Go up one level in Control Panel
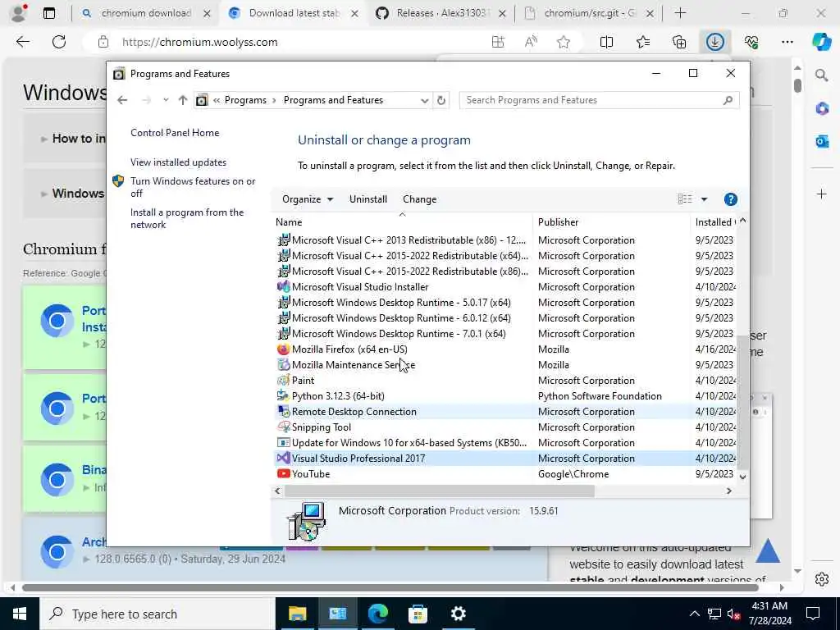 click(x=183, y=100)
